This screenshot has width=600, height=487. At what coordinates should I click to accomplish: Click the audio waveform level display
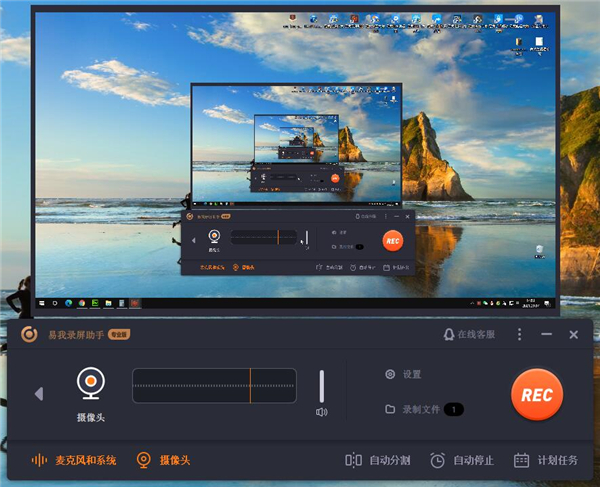pyautogui.click(x=214, y=386)
